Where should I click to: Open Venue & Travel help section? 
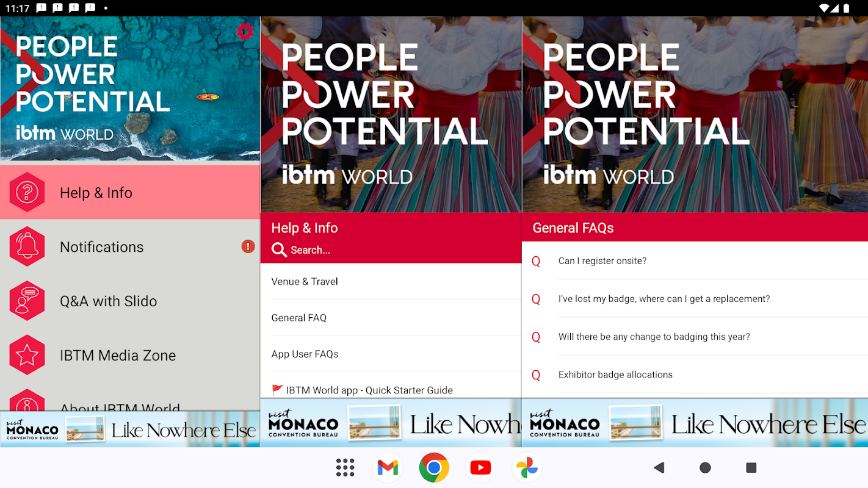391,281
